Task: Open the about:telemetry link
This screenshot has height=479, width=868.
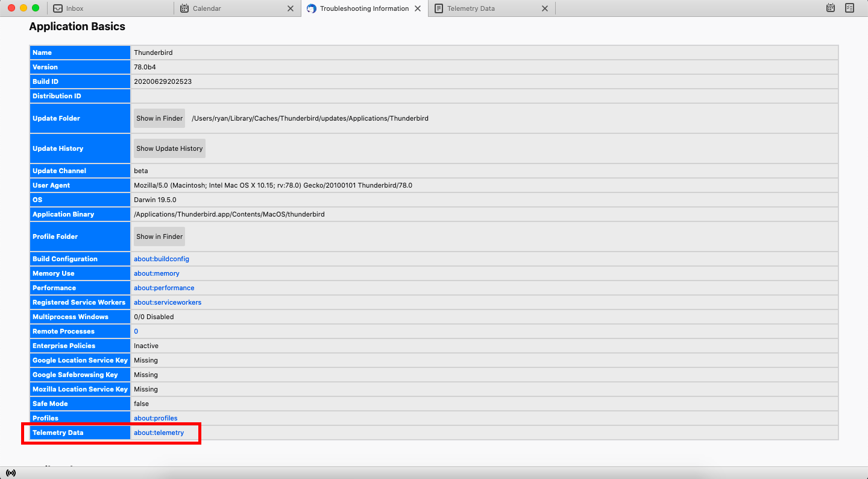Action: 159,433
